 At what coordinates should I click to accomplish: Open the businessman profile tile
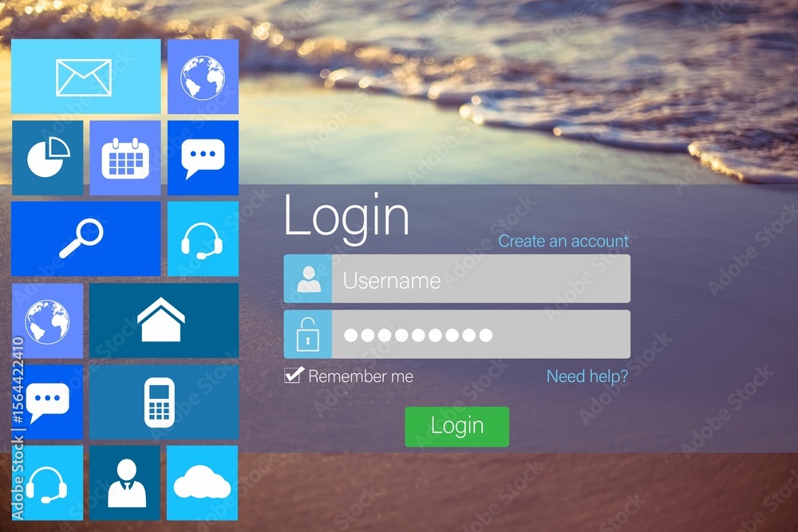click(x=125, y=483)
